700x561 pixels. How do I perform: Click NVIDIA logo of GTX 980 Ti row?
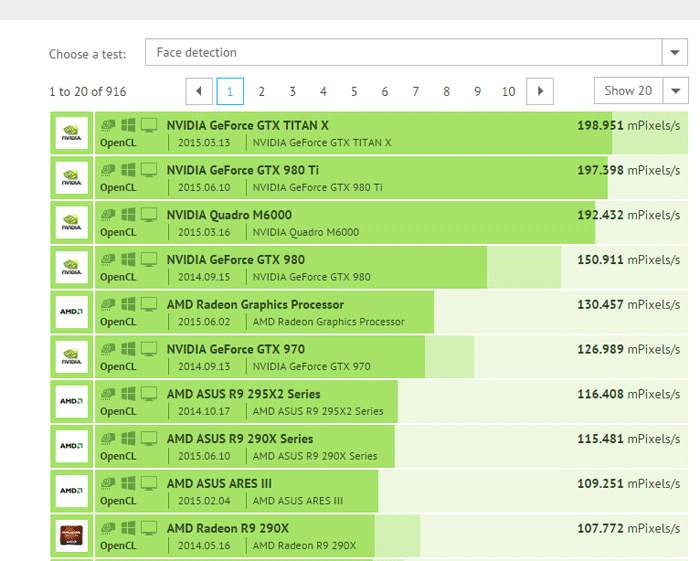(x=71, y=178)
